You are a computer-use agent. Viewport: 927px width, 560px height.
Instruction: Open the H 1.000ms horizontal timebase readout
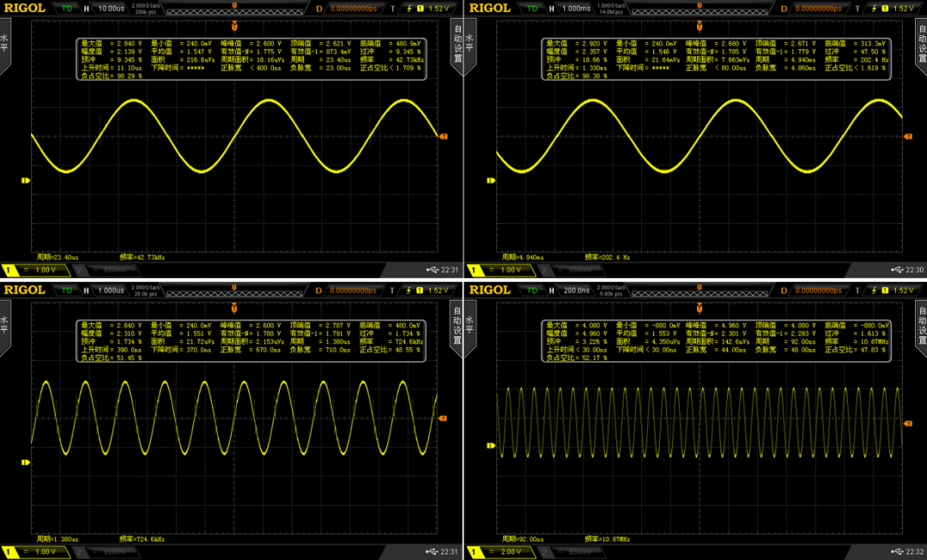[571, 9]
